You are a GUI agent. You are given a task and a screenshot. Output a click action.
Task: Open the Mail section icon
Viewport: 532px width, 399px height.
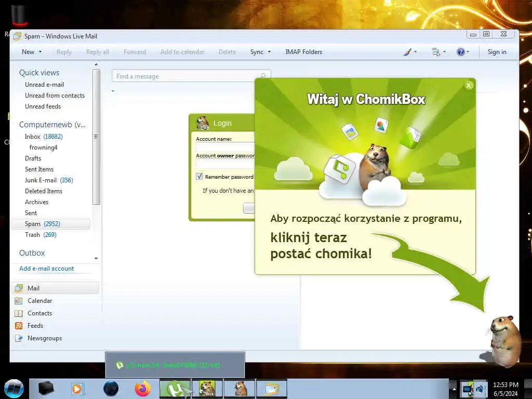pyautogui.click(x=19, y=288)
